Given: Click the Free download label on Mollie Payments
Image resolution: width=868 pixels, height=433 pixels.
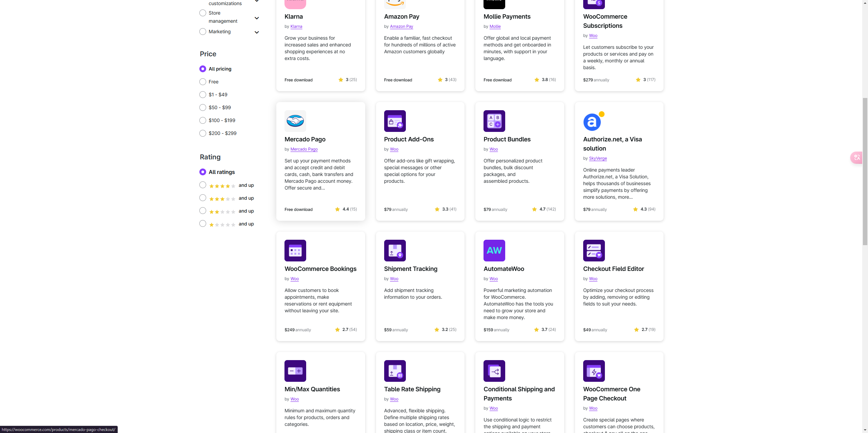Looking at the screenshot, I should [x=497, y=80].
